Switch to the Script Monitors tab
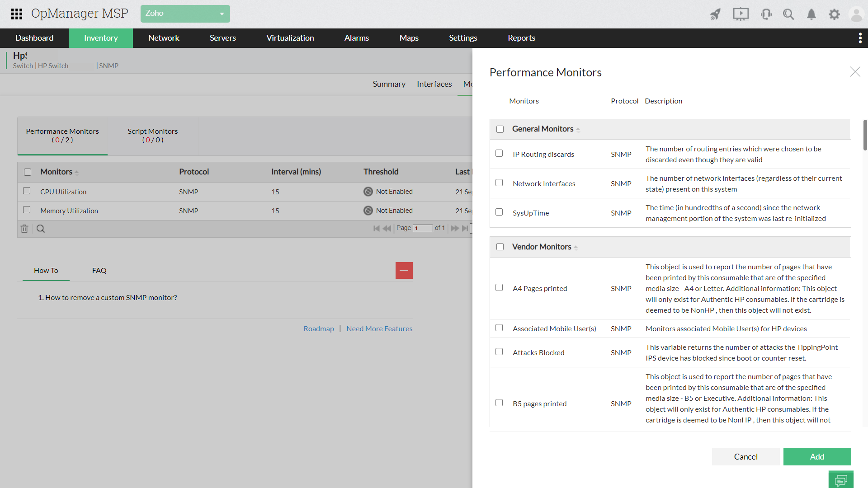Viewport: 868px width, 488px height. pyautogui.click(x=153, y=136)
